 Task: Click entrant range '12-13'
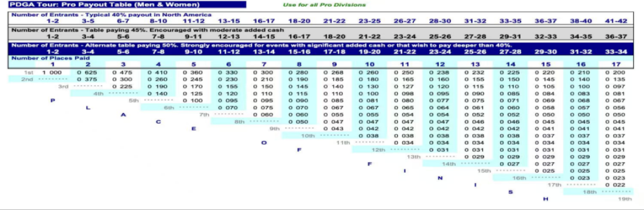pyautogui.click(x=229, y=36)
